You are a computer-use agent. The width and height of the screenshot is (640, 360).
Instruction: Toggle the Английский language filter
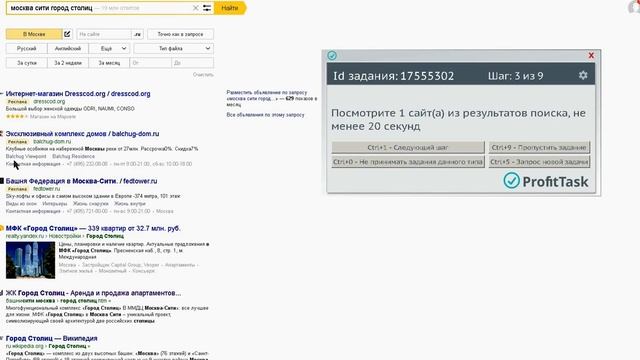[68, 49]
